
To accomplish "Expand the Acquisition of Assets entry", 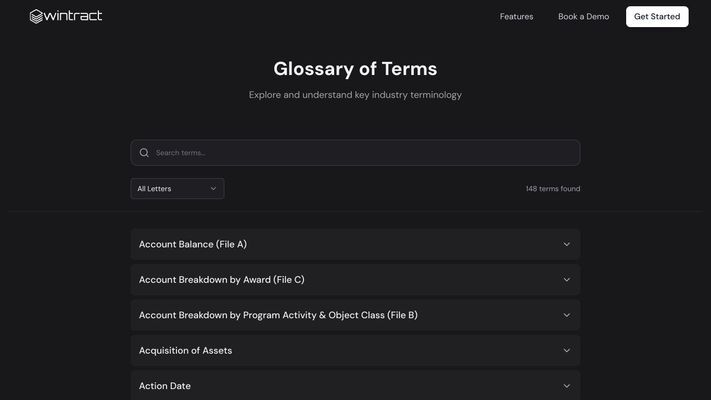I will [356, 351].
